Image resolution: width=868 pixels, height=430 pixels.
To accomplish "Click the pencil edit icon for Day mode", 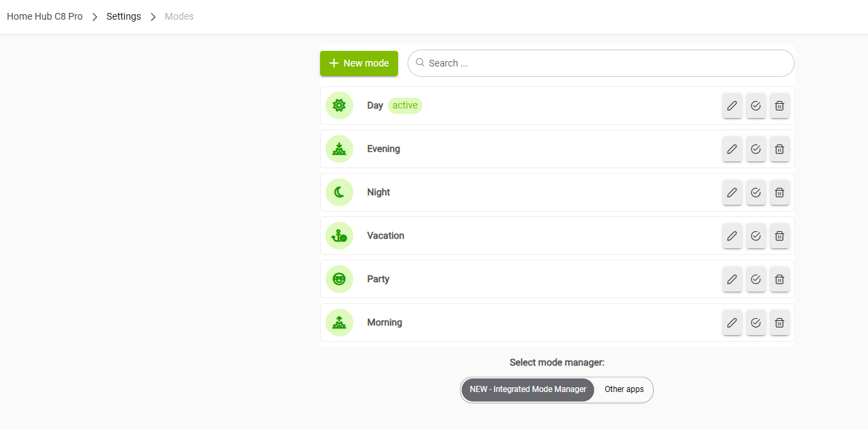I will 732,106.
